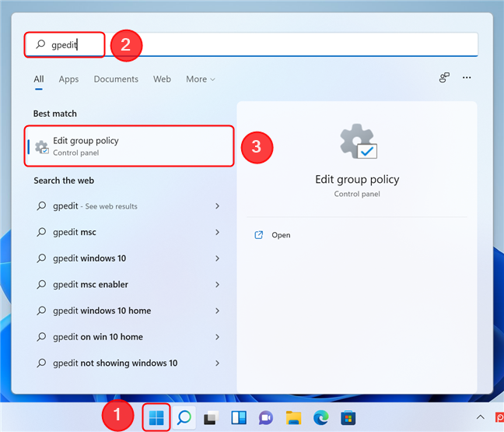The width and height of the screenshot is (504, 432).
Task: Select the gpedit See web results suggestion
Action: (x=129, y=205)
